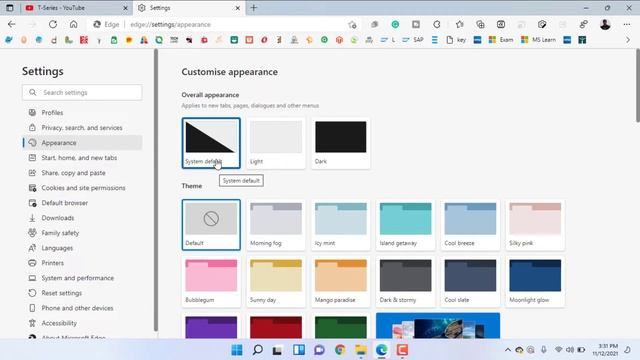Expand the favourites bar overflow chevron
This screenshot has width=640, height=360.
click(x=628, y=40)
